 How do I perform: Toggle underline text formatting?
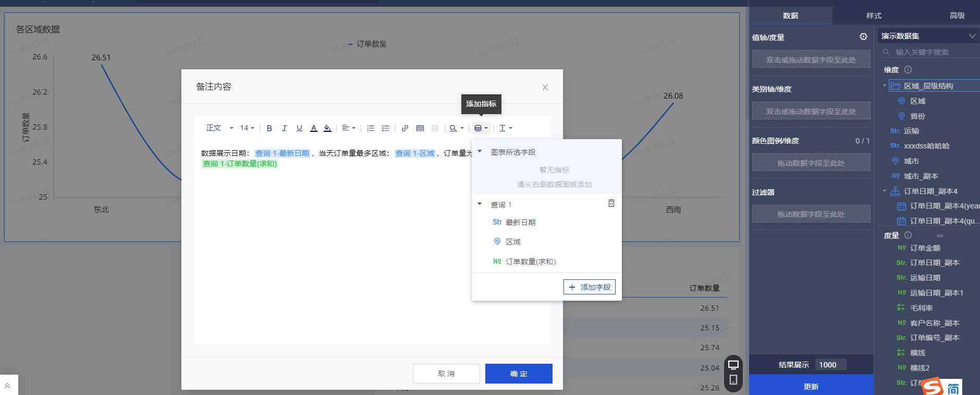pos(299,128)
